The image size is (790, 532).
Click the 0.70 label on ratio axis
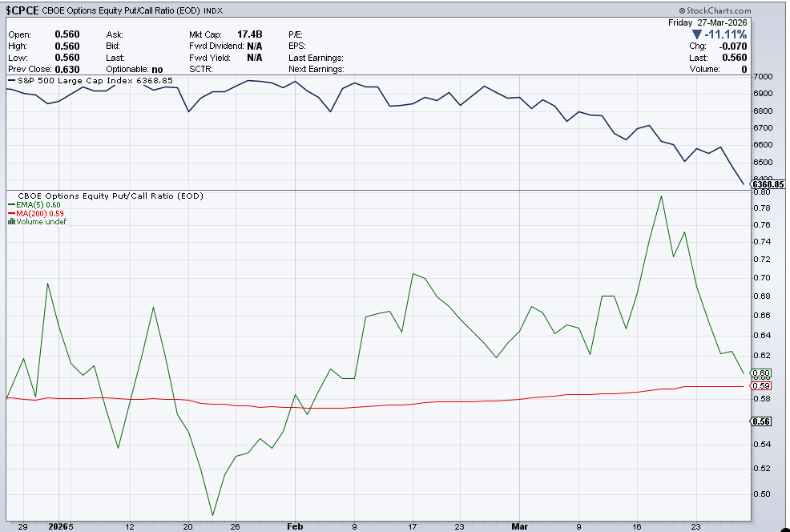pos(762,277)
